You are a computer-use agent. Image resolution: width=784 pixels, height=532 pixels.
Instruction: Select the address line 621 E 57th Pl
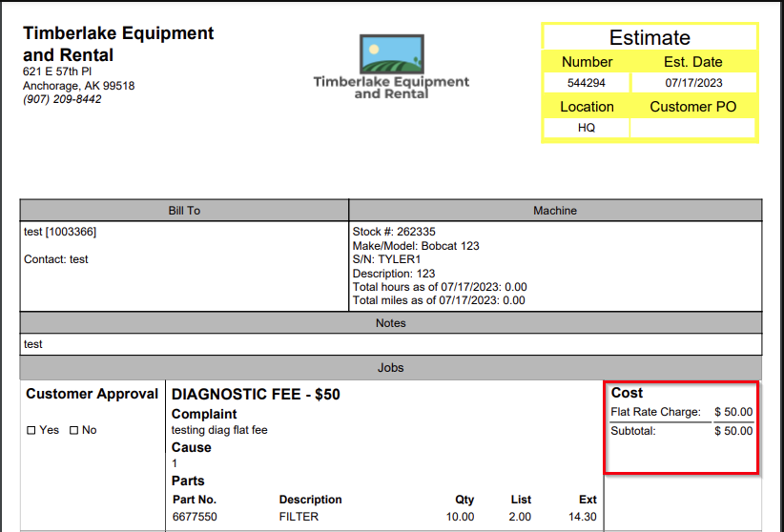[x=57, y=72]
